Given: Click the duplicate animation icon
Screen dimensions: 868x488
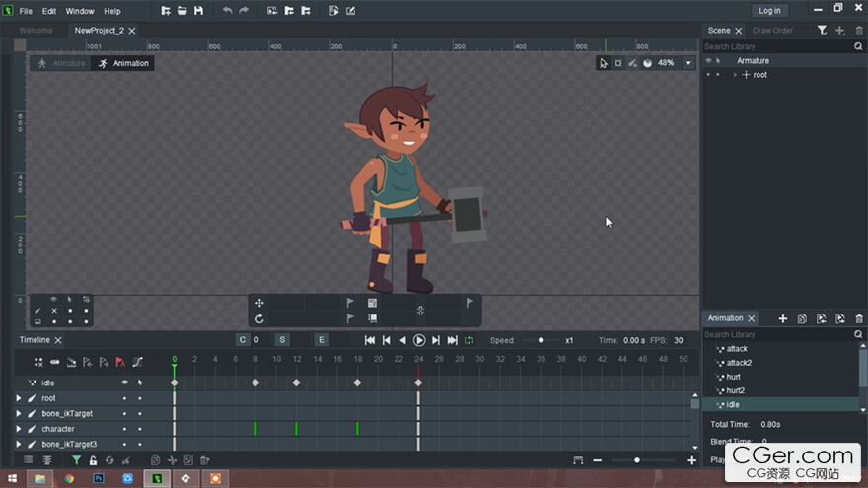Looking at the screenshot, I should pos(802,318).
